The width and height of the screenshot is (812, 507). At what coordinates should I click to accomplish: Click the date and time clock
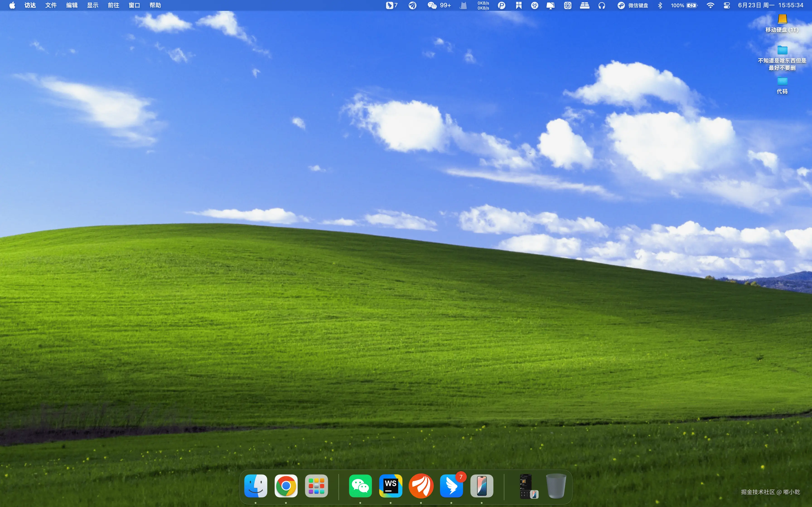(x=770, y=5)
